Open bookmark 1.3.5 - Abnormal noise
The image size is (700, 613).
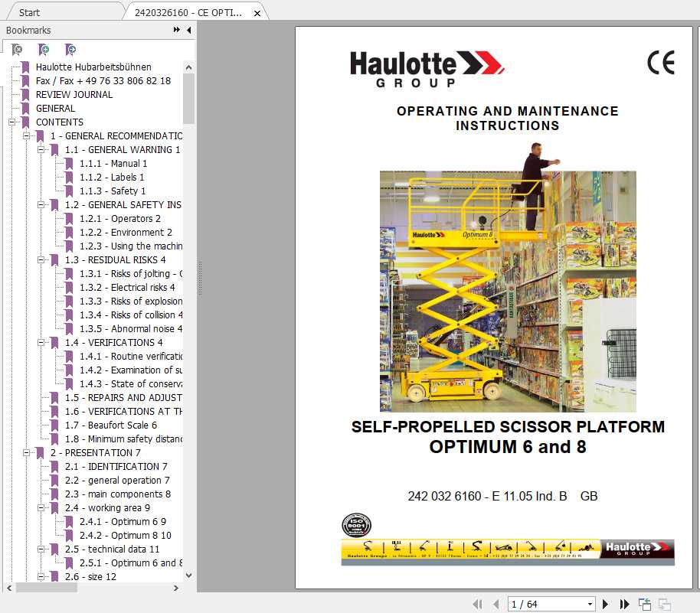point(131,329)
